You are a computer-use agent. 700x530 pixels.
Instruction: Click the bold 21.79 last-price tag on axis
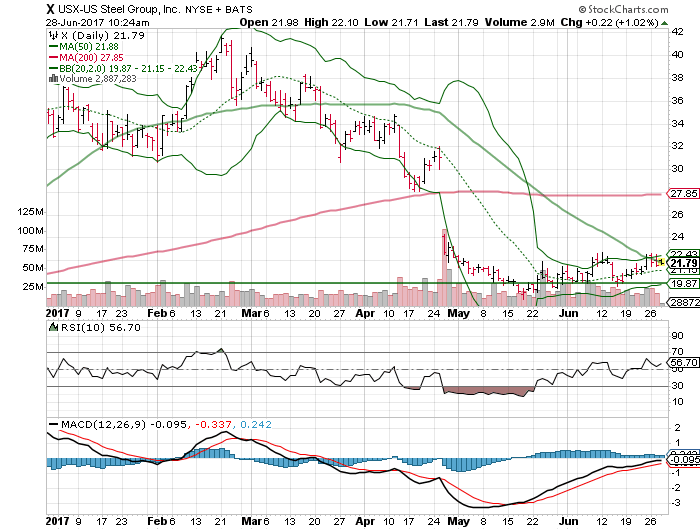click(684, 263)
